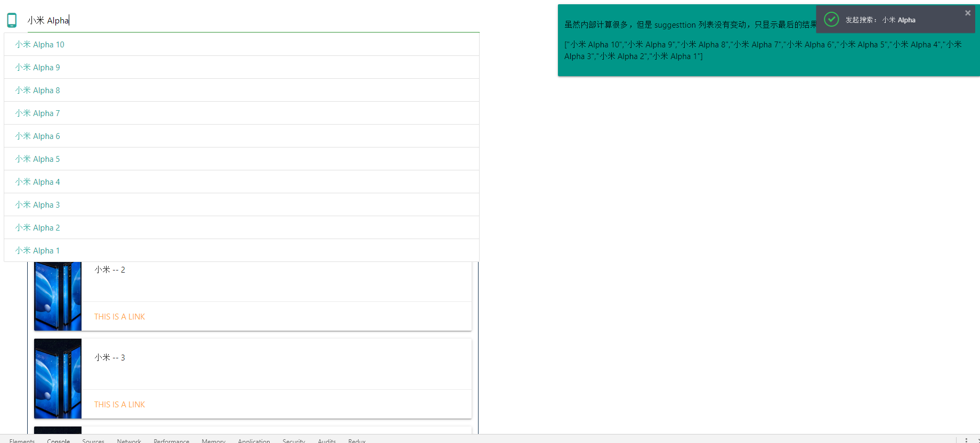Open DevTools Memory tab
The image size is (980, 443).
214,440
